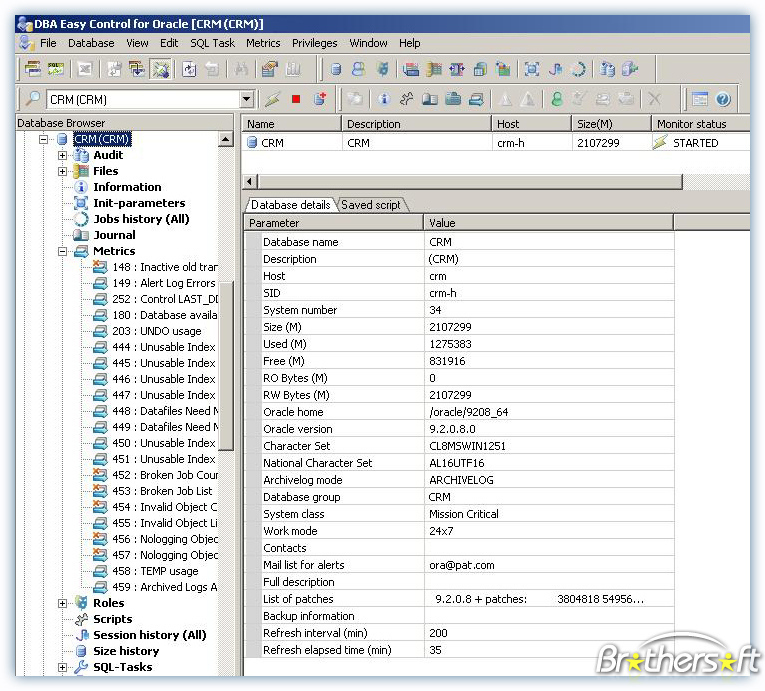This screenshot has width=765, height=691.
Task: Click the Jobs history circular arrows toolbar icon
Action: pyautogui.click(x=578, y=69)
